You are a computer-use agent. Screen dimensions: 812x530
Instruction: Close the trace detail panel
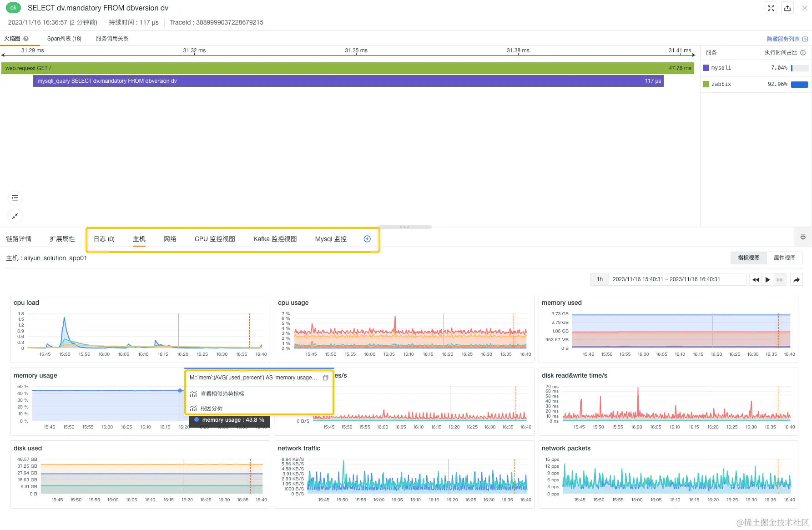pyautogui.click(x=804, y=8)
